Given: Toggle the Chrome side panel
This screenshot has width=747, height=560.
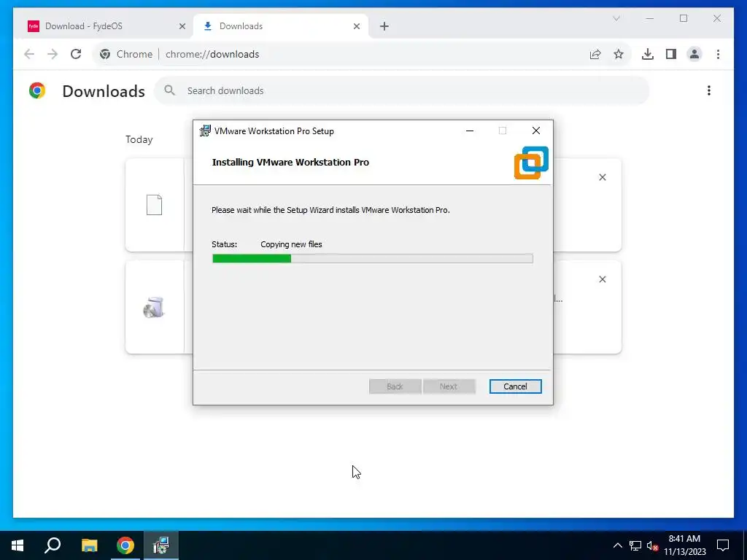Looking at the screenshot, I should click(671, 54).
